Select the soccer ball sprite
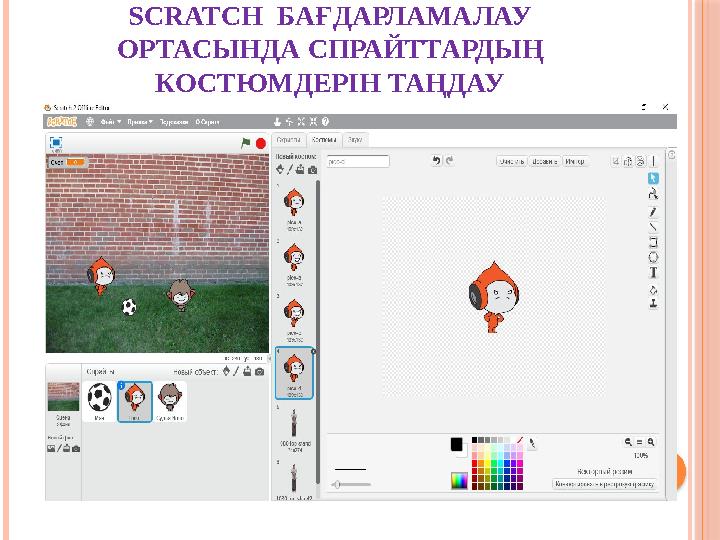Screen dimensions: 720x540 point(99,402)
